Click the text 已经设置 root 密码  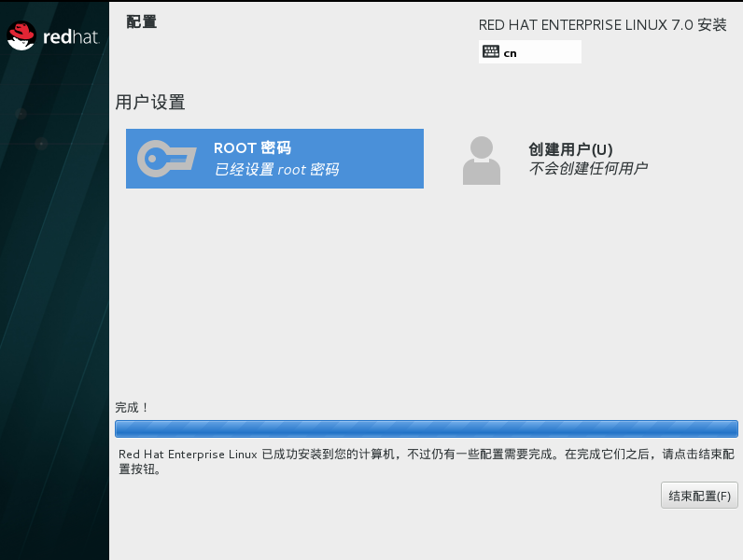[276, 169]
